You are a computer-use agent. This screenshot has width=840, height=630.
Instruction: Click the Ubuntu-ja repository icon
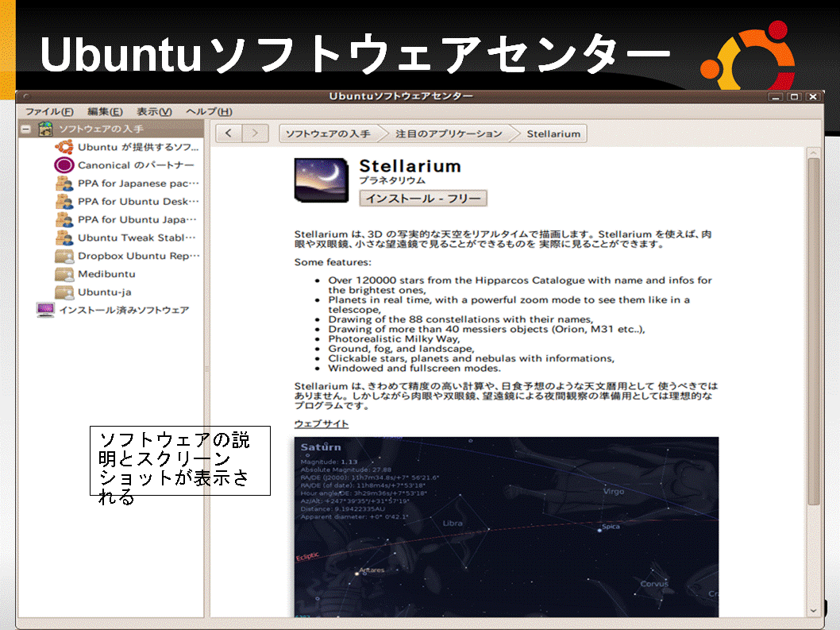(x=64, y=292)
